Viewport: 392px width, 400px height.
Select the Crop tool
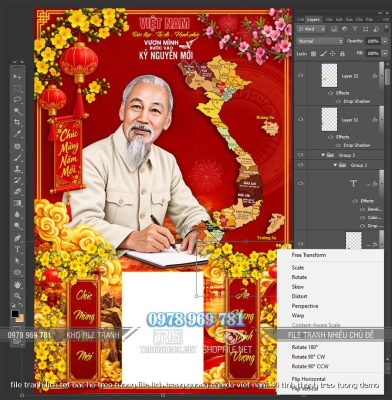click(x=17, y=122)
